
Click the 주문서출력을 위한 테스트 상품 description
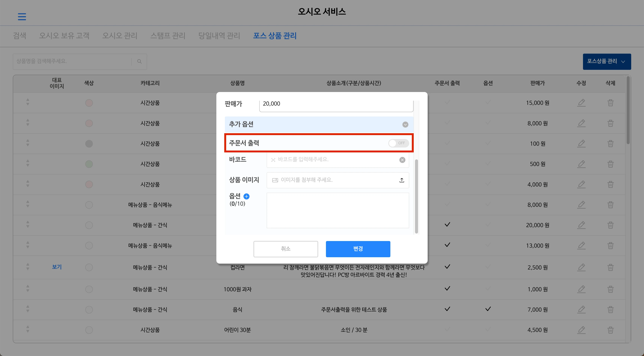click(x=354, y=310)
